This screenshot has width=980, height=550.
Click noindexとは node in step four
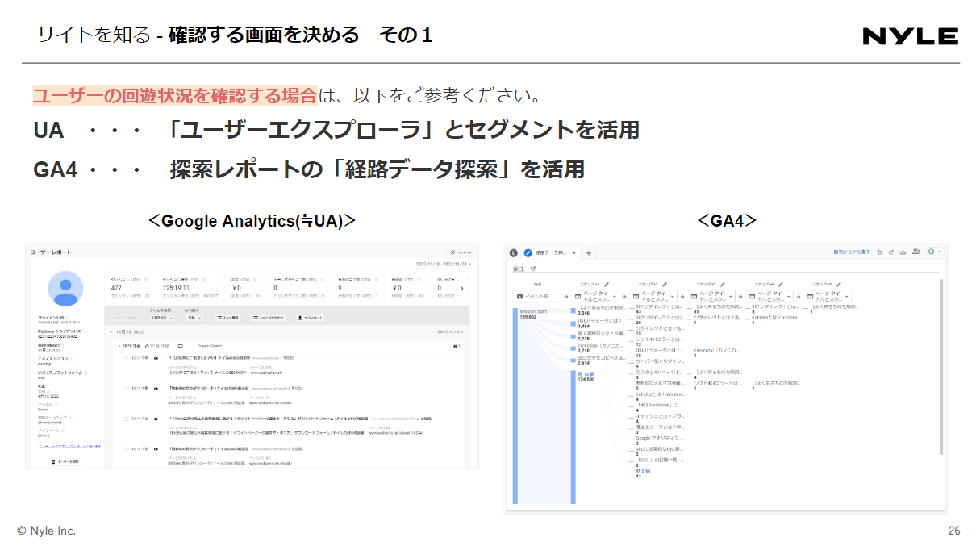click(x=775, y=318)
